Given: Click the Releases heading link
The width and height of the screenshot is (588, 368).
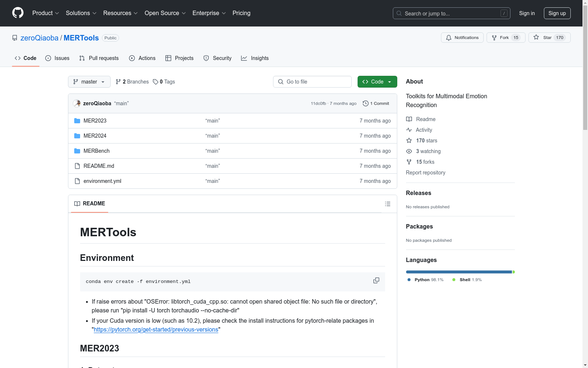Looking at the screenshot, I should pyautogui.click(x=419, y=193).
